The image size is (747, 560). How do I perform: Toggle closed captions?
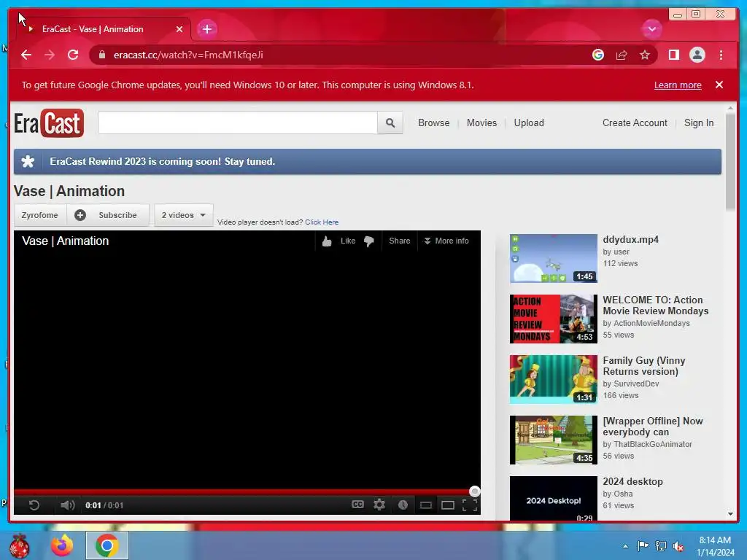pos(357,505)
